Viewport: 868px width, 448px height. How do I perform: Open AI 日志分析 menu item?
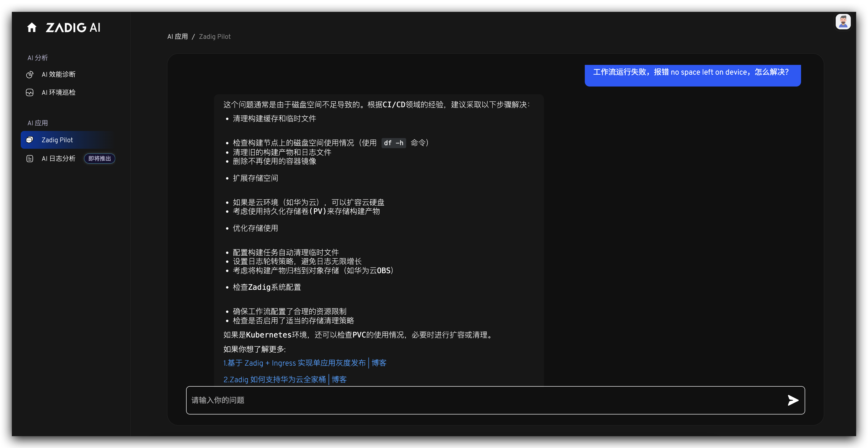[x=58, y=159]
